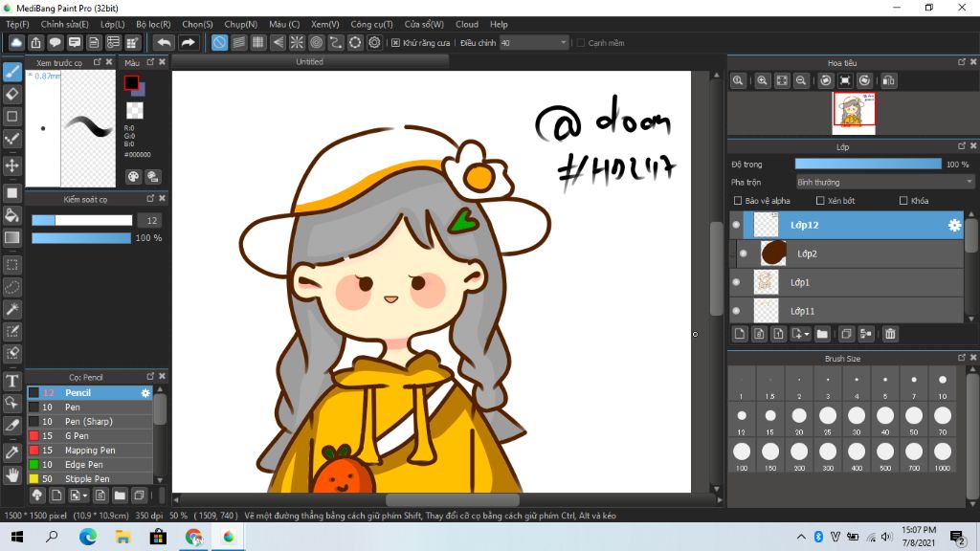
Task: Click the Undo arrow
Action: pyautogui.click(x=164, y=42)
